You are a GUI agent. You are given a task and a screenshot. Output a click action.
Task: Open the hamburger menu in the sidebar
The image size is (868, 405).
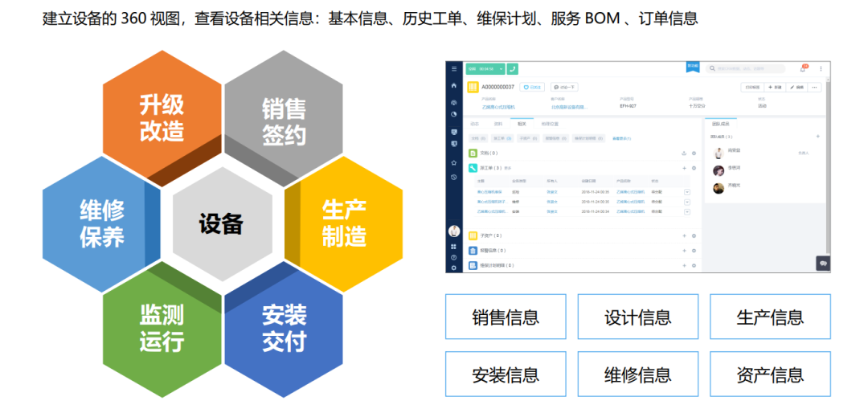point(454,68)
